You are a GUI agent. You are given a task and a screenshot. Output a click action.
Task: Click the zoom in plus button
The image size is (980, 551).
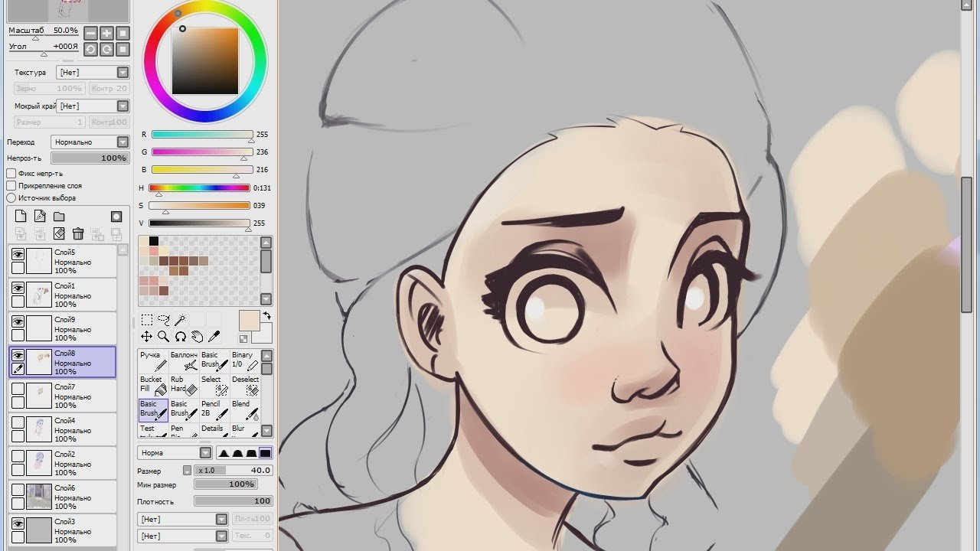coord(106,33)
